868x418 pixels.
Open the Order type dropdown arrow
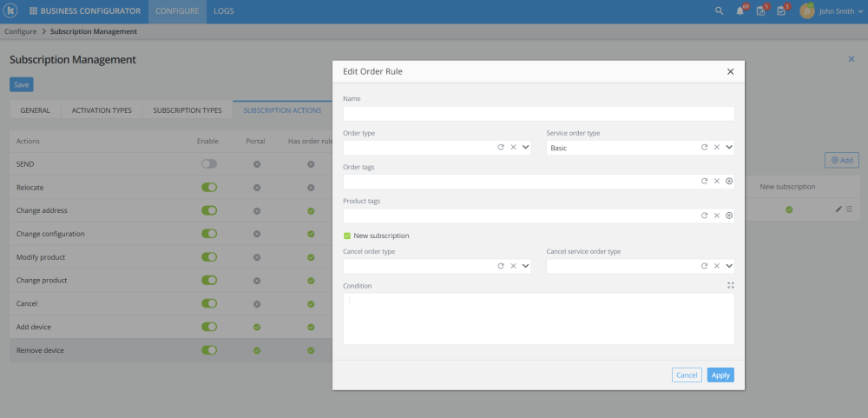[525, 148]
